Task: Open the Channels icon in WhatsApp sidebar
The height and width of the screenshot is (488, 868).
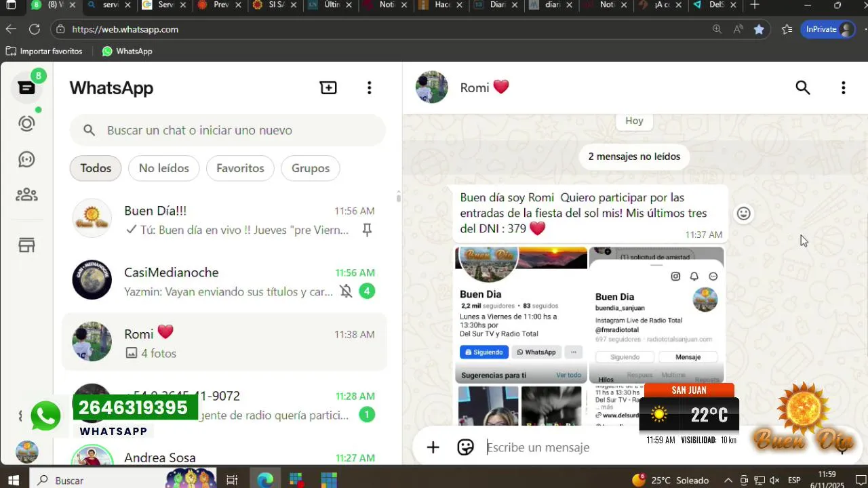Action: tap(26, 159)
